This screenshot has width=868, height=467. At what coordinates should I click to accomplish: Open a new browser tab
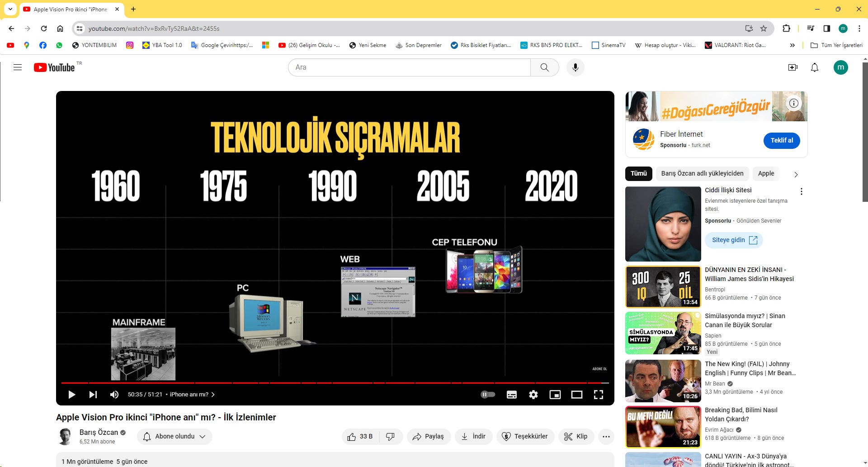[133, 9]
